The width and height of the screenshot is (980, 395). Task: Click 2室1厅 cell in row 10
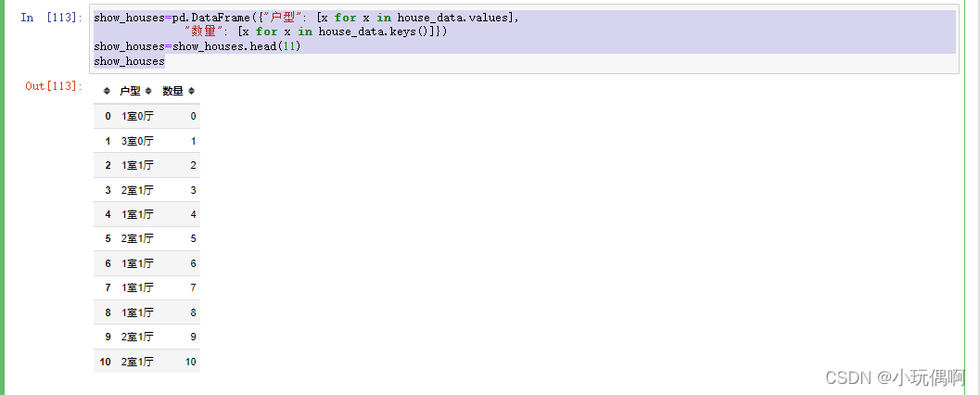pyautogui.click(x=137, y=362)
